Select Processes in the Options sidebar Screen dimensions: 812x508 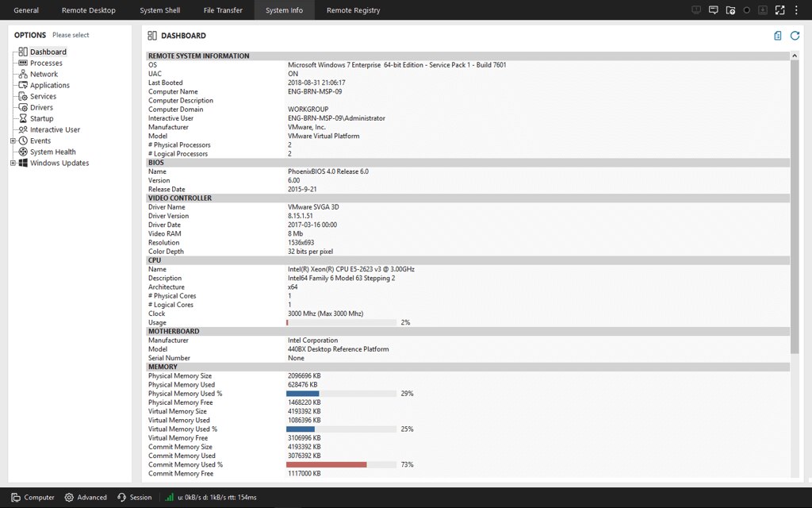(x=48, y=63)
